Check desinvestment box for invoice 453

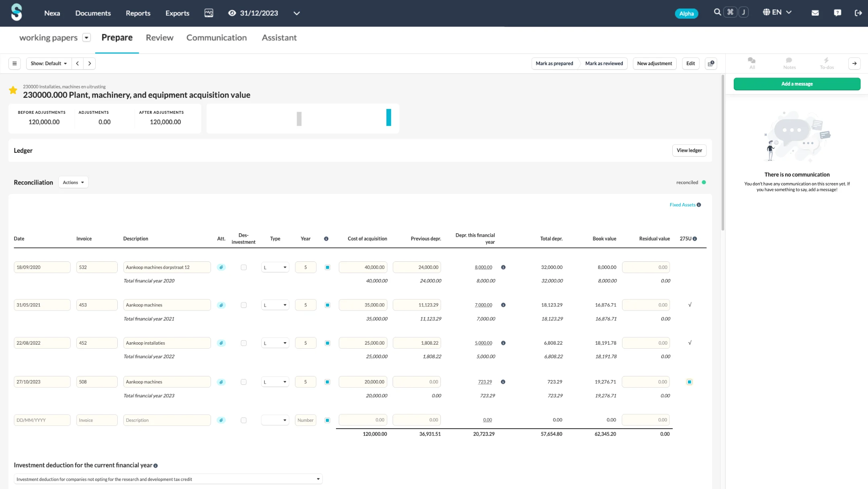[244, 305]
